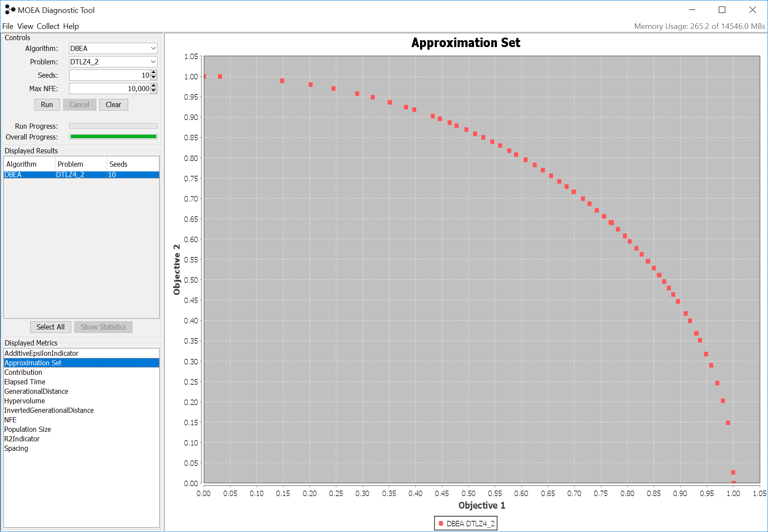Image resolution: width=768 pixels, height=532 pixels.
Task: Click the DBEA DTLZ4_2 legend marker
Action: pyautogui.click(x=441, y=522)
